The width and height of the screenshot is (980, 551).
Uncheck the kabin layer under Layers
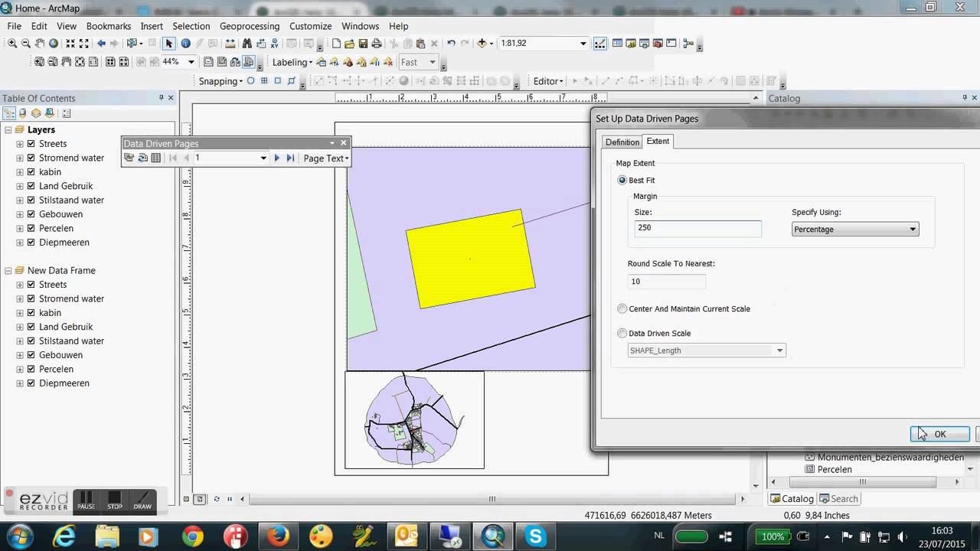pyautogui.click(x=31, y=172)
